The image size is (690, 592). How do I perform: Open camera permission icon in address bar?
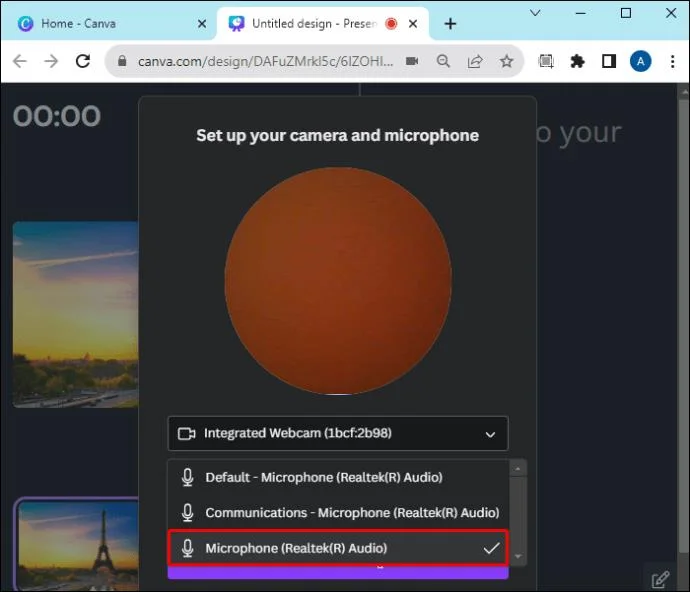coord(412,61)
